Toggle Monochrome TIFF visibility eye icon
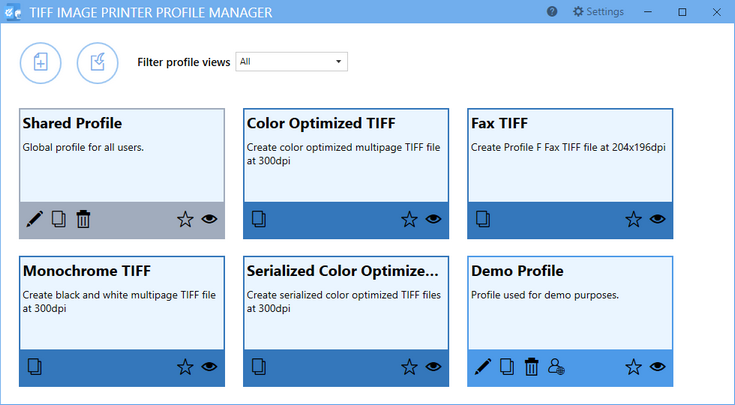Image resolution: width=735 pixels, height=405 pixels. 210,367
